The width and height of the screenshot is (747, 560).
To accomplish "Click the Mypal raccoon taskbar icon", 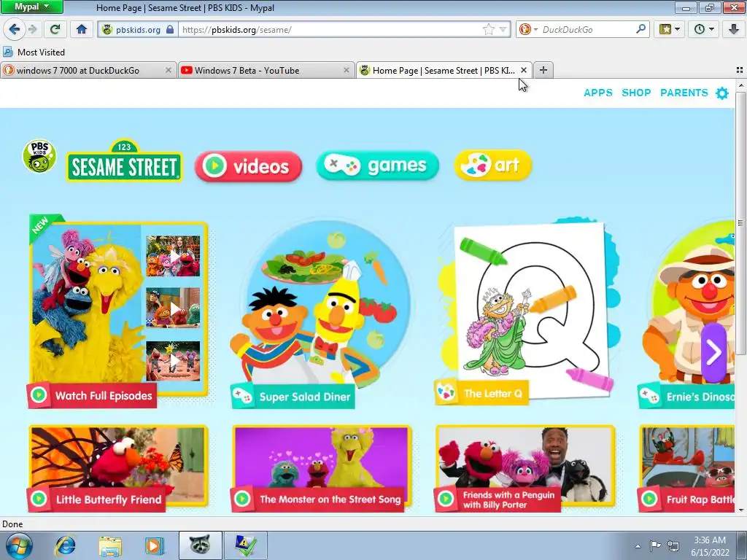I will 200,545.
